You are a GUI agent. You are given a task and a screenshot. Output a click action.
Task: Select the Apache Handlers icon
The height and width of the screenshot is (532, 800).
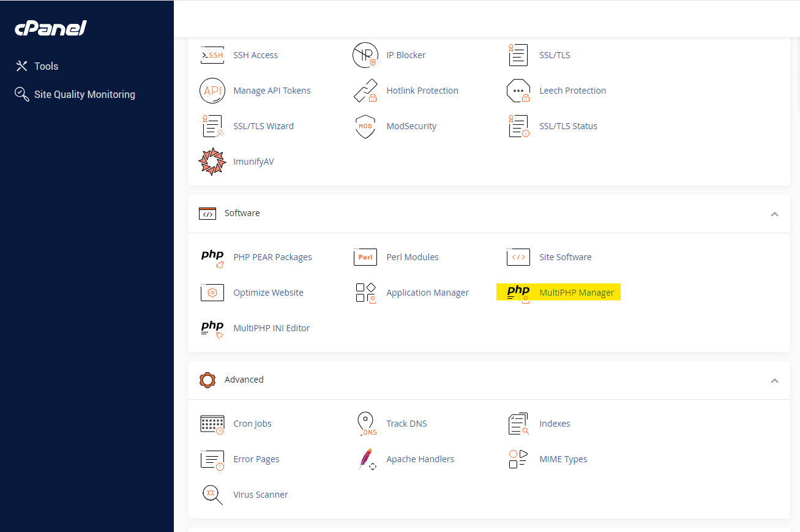[420, 459]
